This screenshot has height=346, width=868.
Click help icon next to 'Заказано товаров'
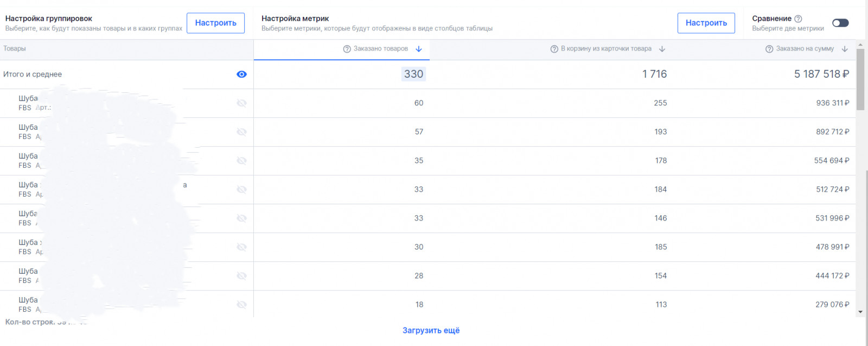coord(347,49)
